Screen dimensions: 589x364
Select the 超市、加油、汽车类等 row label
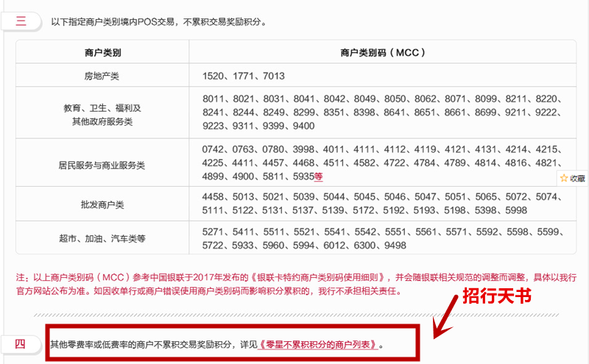[102, 239]
